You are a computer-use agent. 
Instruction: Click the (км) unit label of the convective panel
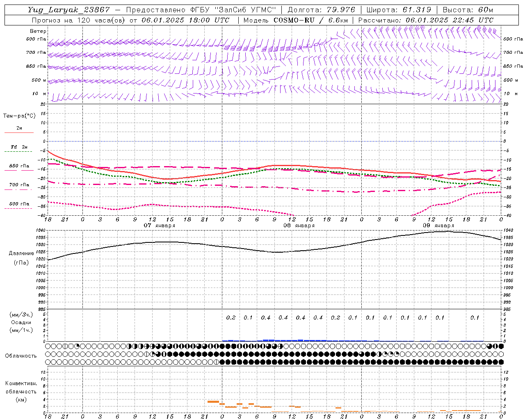21,399
